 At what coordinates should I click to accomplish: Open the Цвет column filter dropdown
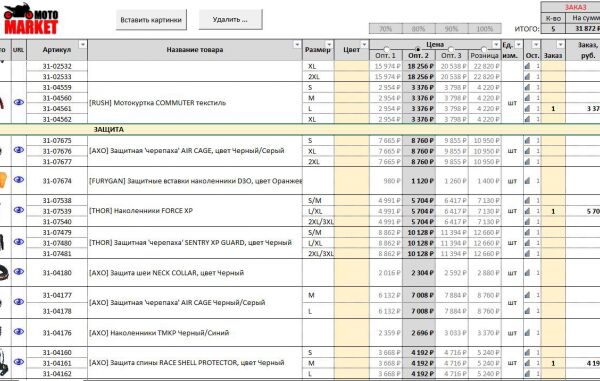(x=364, y=45)
